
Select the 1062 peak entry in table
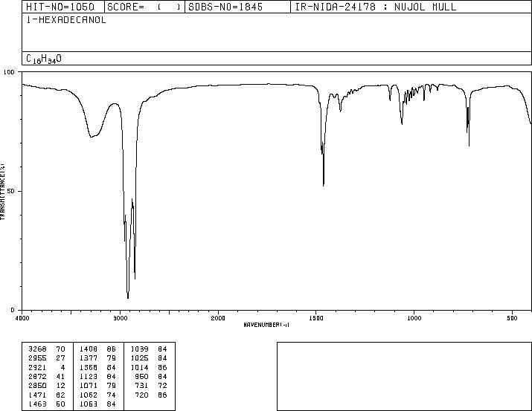pyautogui.click(x=97, y=395)
